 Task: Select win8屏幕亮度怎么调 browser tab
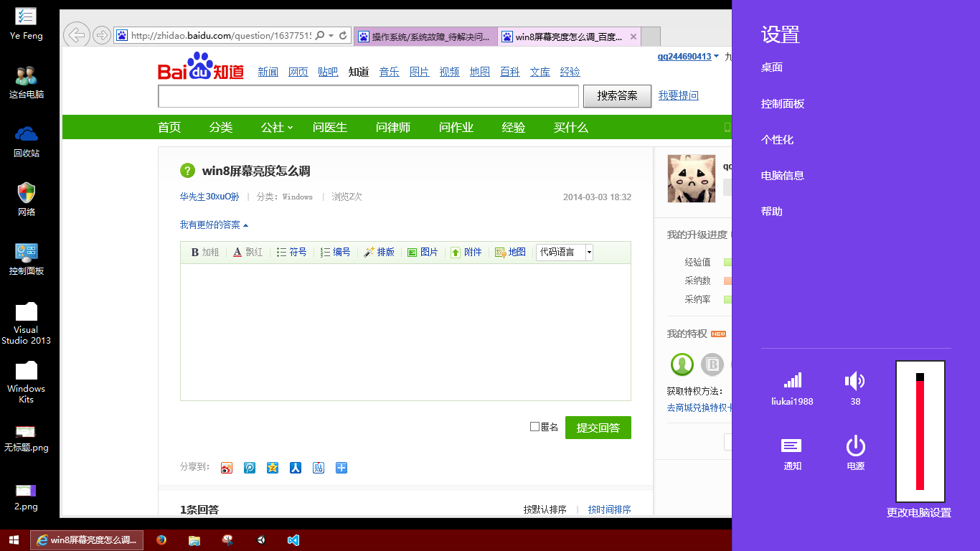(569, 37)
